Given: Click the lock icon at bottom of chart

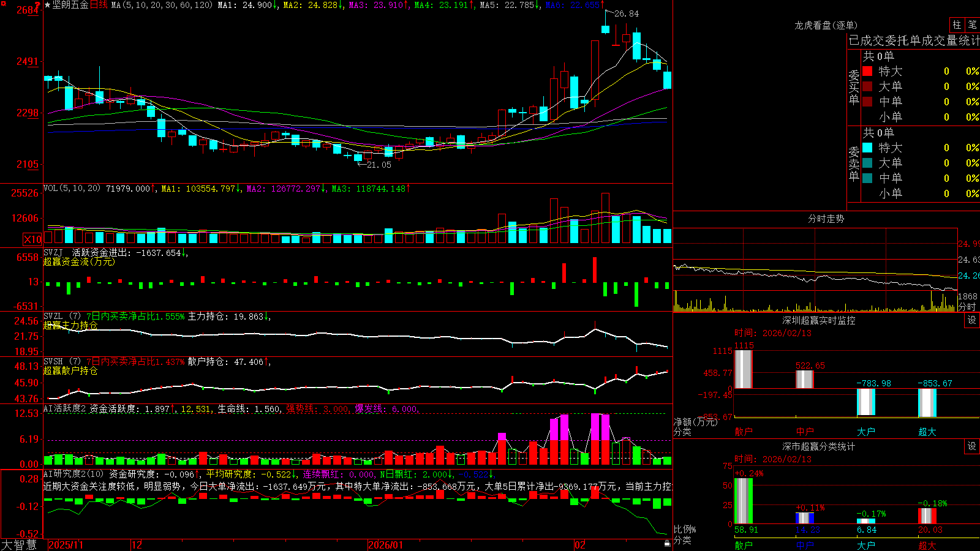Looking at the screenshot, I should [x=667, y=543].
